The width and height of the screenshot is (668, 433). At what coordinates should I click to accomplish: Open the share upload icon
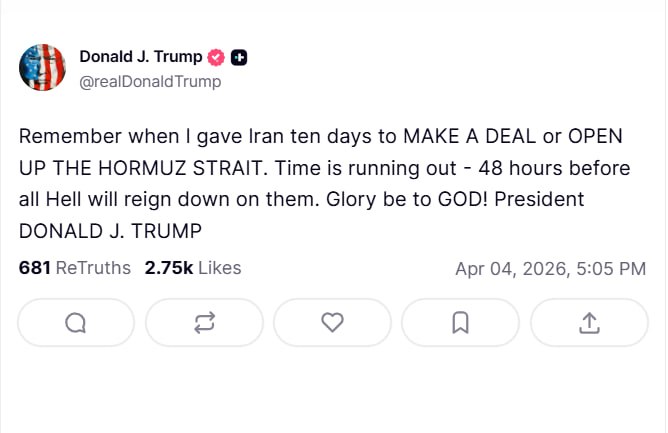pos(589,322)
